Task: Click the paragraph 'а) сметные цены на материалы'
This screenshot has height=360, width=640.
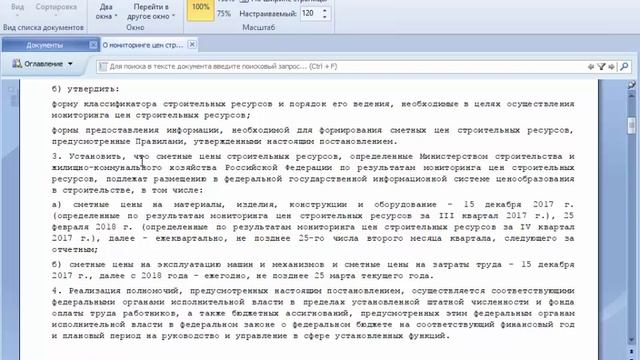Action: 313,227
